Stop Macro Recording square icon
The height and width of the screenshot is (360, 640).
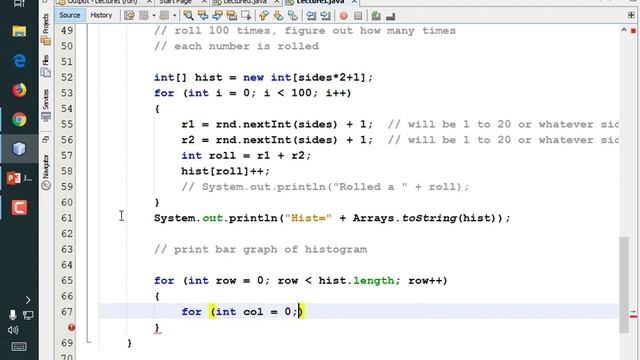[358, 16]
